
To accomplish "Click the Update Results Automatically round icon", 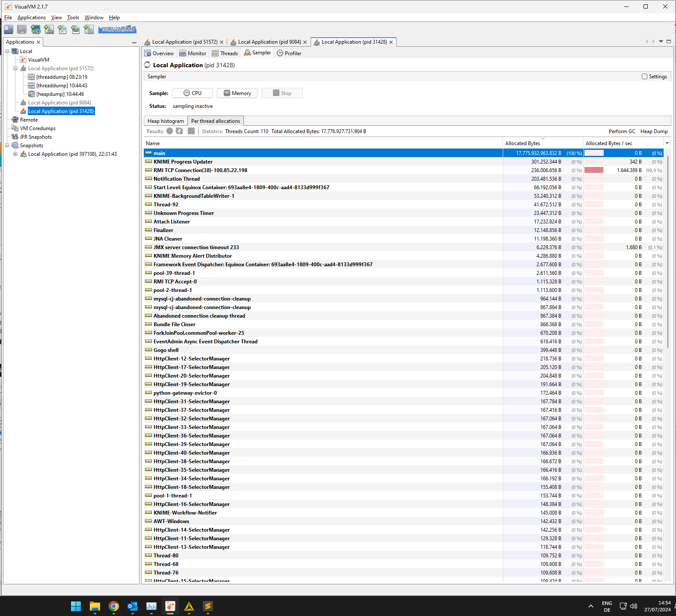I will point(170,131).
